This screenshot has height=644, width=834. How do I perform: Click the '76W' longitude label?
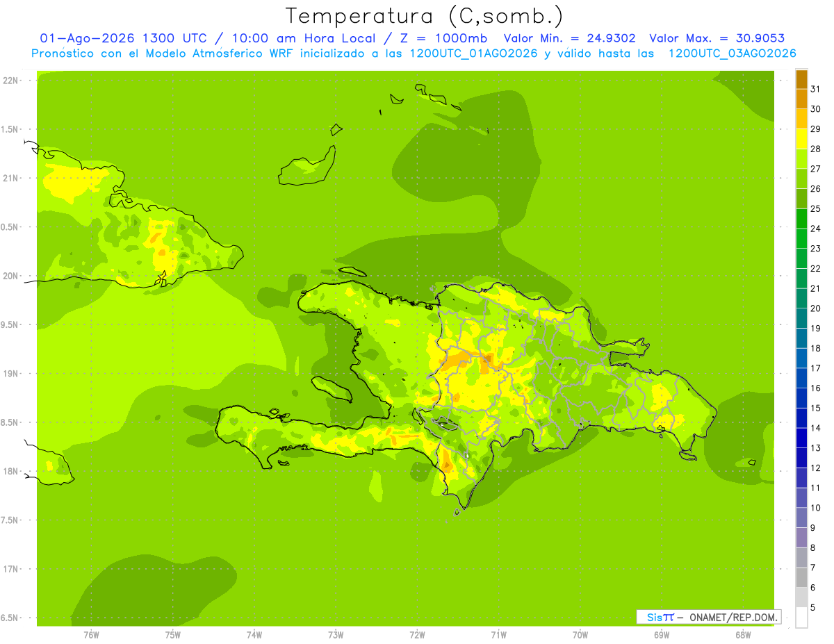[x=91, y=635]
